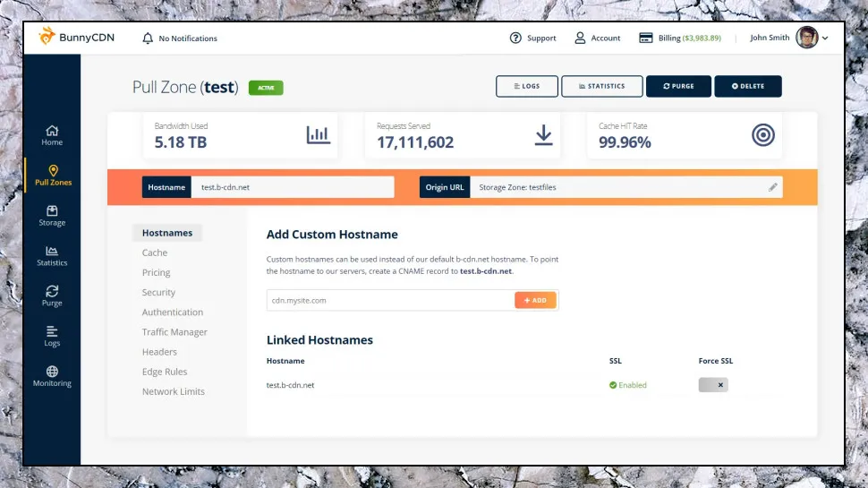The height and width of the screenshot is (488, 868).
Task: Click the Hostname test.b-cdn.net field
Action: pos(293,187)
